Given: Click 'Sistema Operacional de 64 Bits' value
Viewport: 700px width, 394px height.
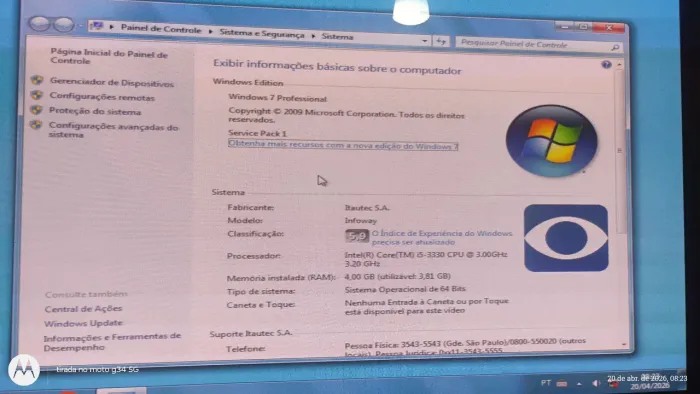Looking at the screenshot, I should (405, 289).
